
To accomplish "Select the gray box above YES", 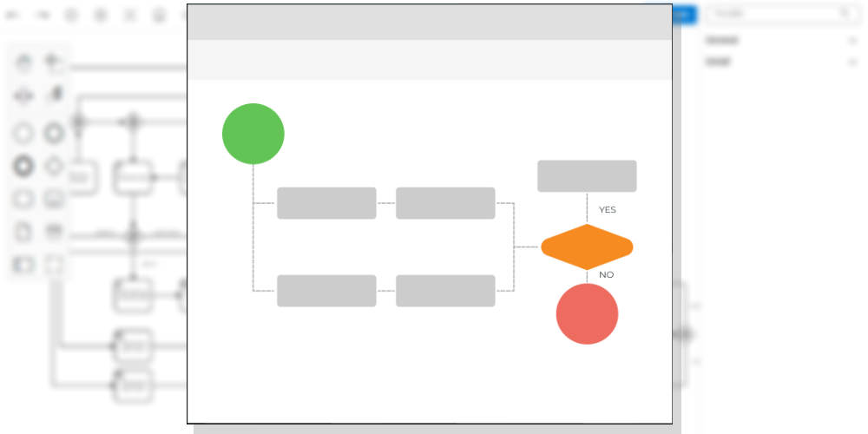I will point(587,175).
